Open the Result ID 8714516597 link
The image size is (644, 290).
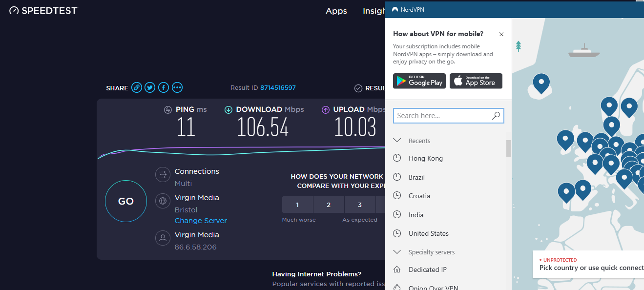coord(278,88)
